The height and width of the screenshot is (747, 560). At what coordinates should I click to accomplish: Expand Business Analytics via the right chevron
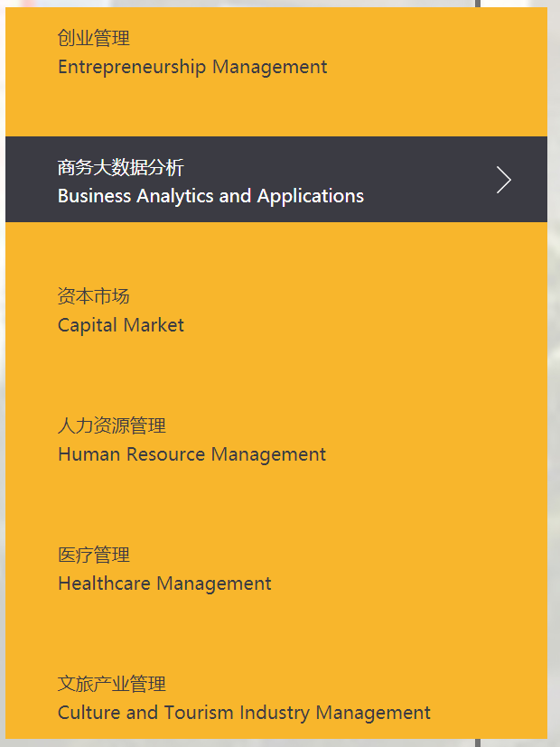[x=503, y=180]
